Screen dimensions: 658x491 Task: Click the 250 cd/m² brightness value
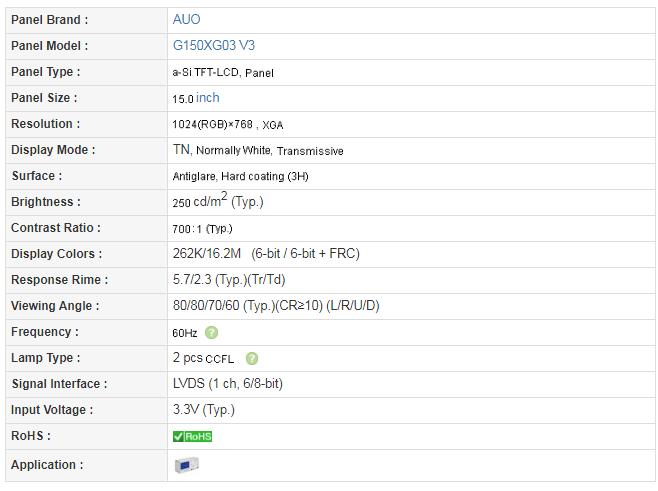click(x=216, y=202)
